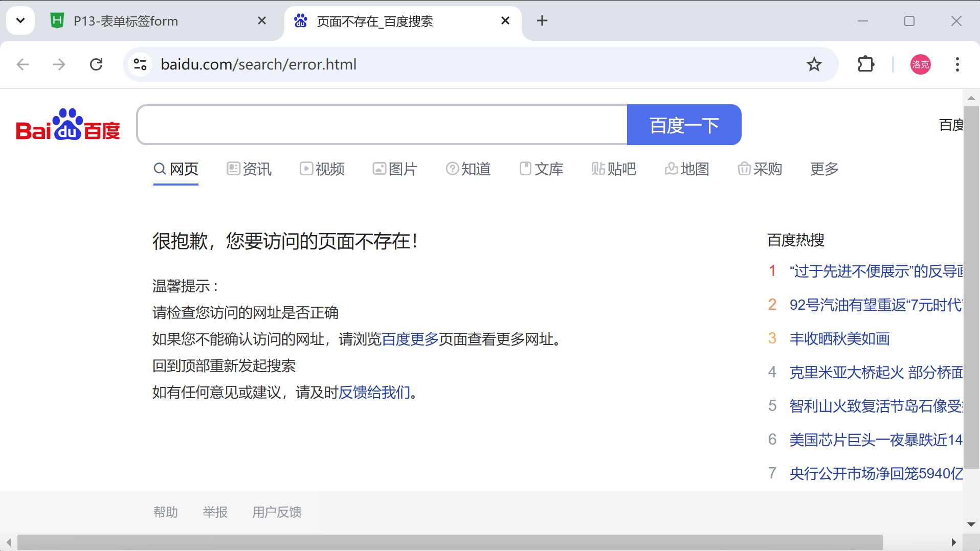Select the 采购 search tab
This screenshot has height=551, width=980.
[760, 169]
